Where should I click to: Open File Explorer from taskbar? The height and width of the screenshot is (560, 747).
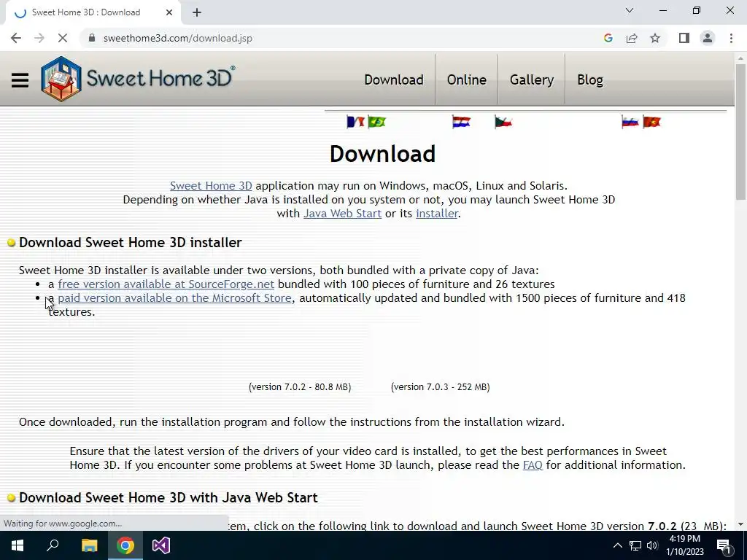[89, 545]
